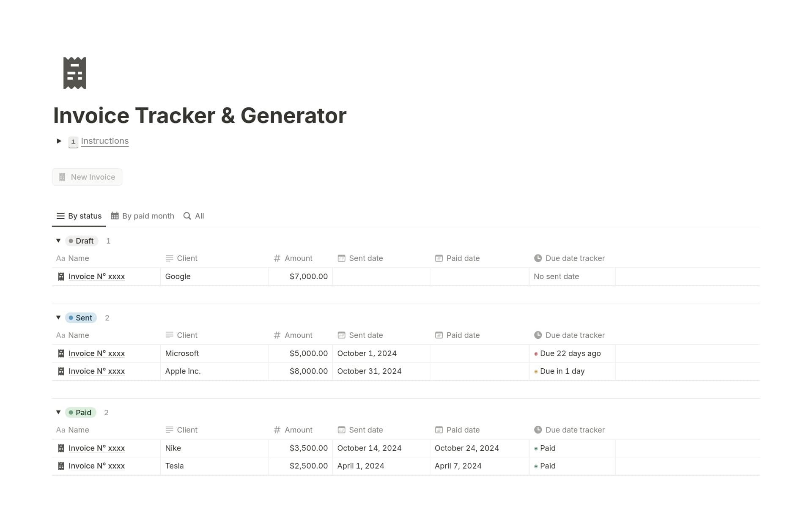Image resolution: width=812 pixels, height=507 pixels.
Task: Click the receipt icon on Microsoft invoice row
Action: pos(61,354)
